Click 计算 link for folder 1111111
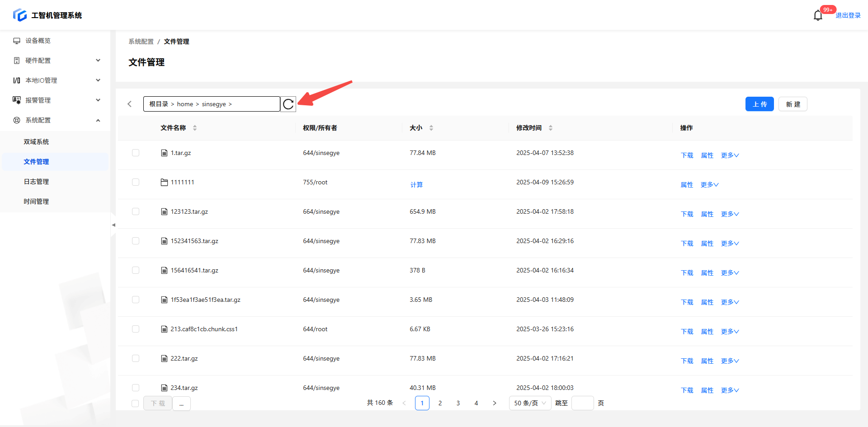This screenshot has height=427, width=868. [416, 185]
